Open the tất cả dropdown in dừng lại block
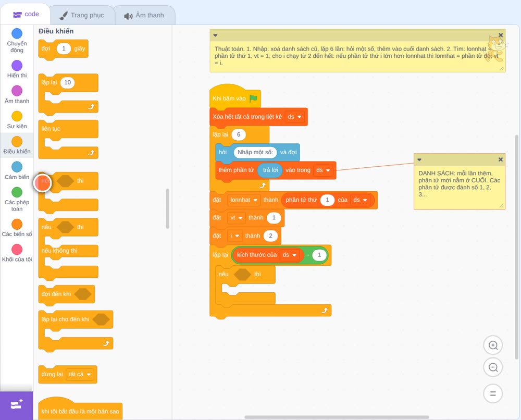The height and width of the screenshot is (420, 521). [79, 375]
